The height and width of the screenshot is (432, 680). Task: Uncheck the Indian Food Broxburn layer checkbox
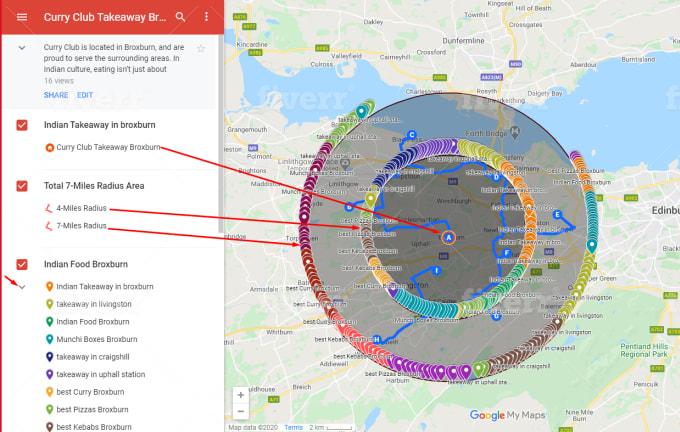click(22, 264)
